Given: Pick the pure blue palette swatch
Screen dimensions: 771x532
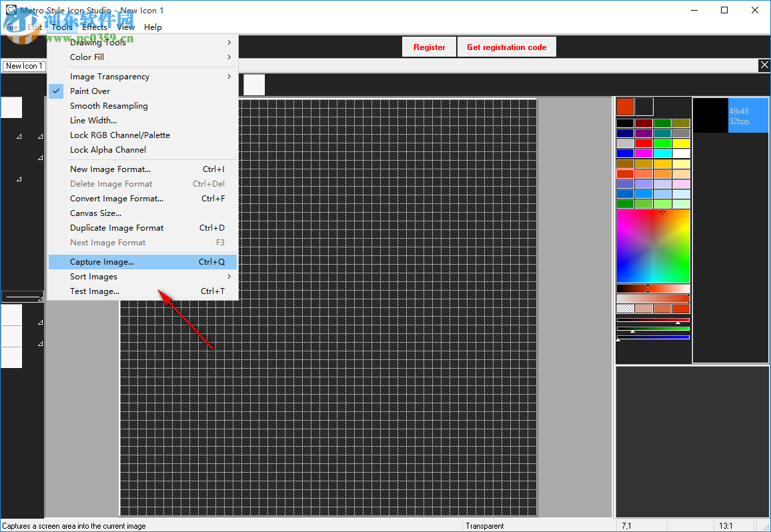Looking at the screenshot, I should 625,153.
